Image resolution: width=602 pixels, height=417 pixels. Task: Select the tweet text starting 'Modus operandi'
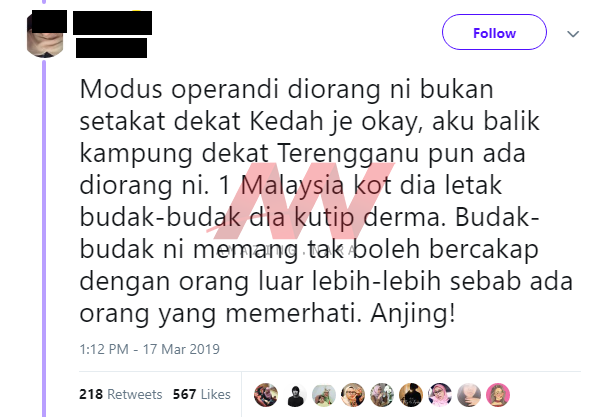pos(326,202)
